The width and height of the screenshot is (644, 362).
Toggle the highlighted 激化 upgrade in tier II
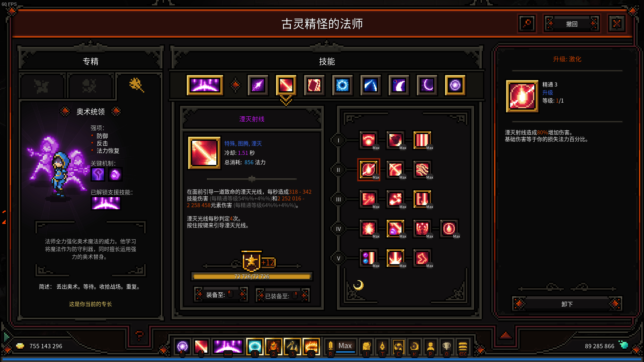(368, 169)
